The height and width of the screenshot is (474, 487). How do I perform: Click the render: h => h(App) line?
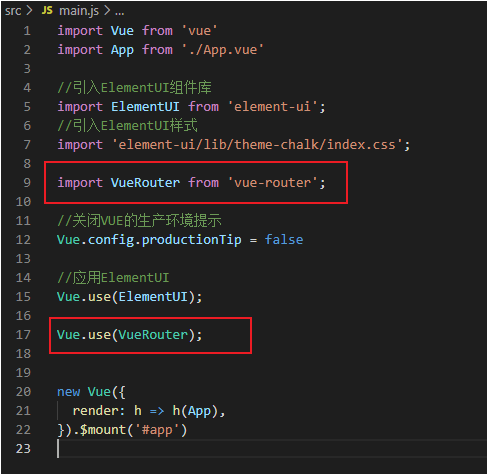(x=149, y=411)
